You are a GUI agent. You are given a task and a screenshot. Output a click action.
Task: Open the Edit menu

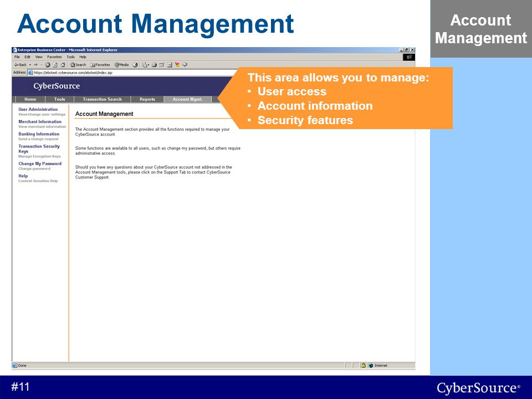28,57
